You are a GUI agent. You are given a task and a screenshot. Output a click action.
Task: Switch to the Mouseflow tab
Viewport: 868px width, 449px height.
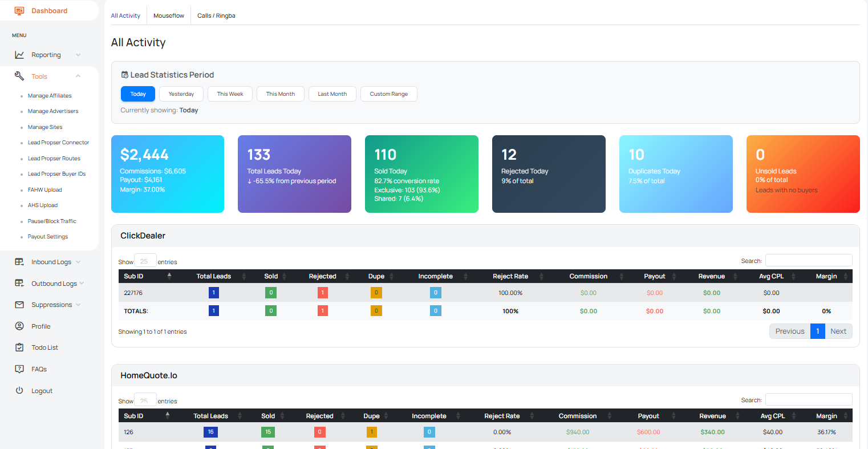(x=169, y=16)
